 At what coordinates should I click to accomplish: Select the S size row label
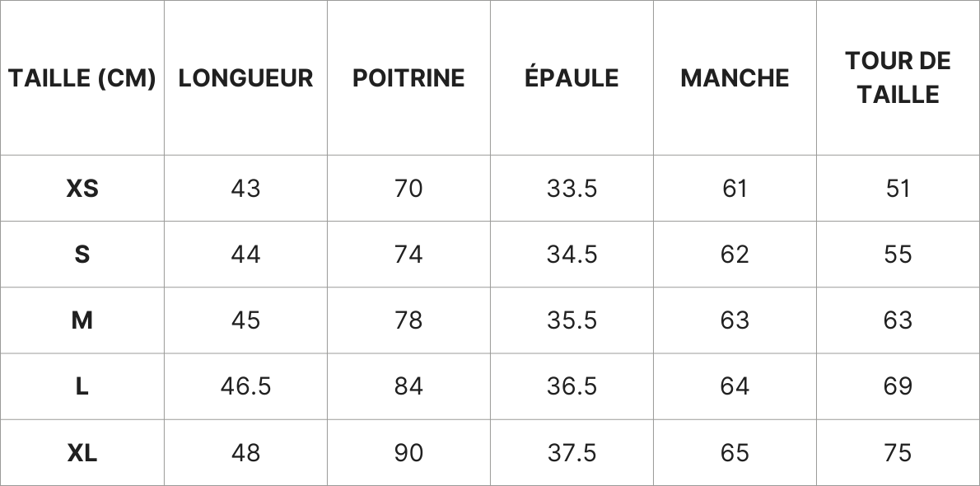coord(82,255)
